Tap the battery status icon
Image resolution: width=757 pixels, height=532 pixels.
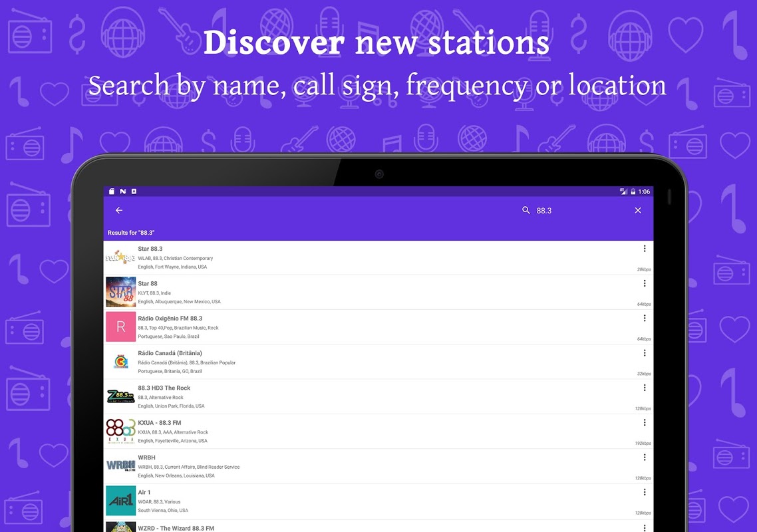point(633,192)
